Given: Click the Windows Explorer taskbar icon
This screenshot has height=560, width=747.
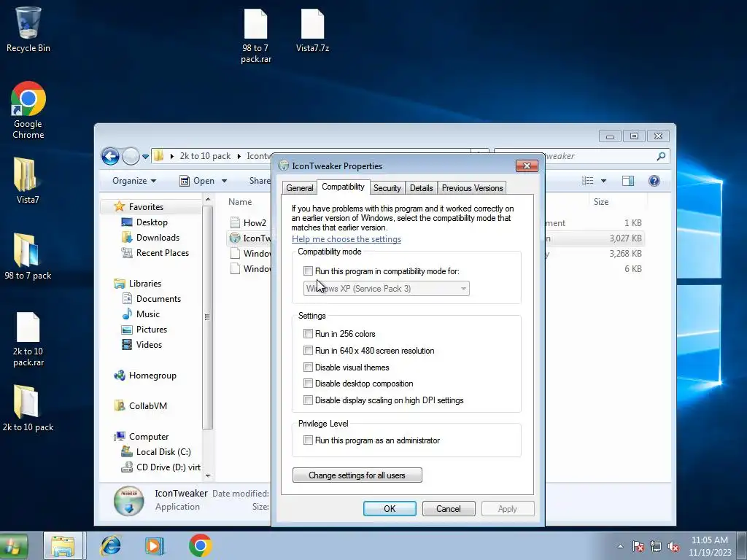Looking at the screenshot, I should (x=63, y=545).
